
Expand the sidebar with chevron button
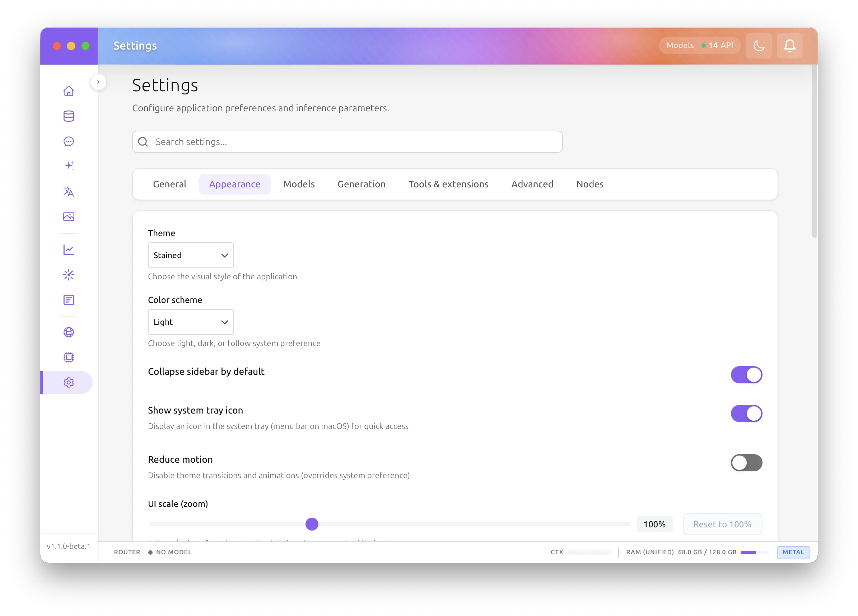tap(98, 82)
